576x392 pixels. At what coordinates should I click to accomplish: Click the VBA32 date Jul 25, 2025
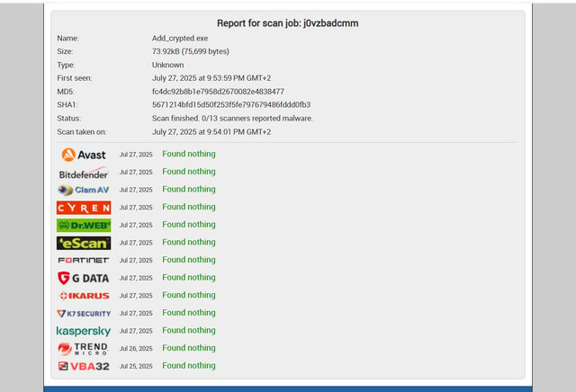point(136,366)
